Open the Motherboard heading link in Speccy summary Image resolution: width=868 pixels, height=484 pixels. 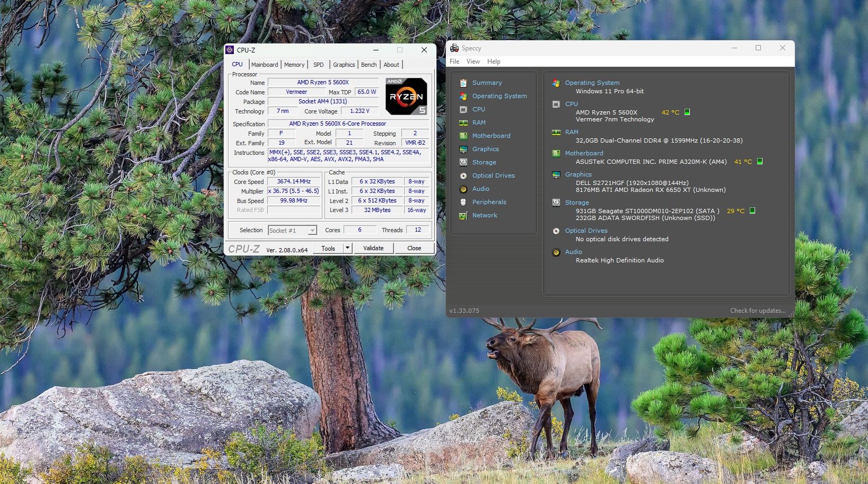[x=584, y=153]
